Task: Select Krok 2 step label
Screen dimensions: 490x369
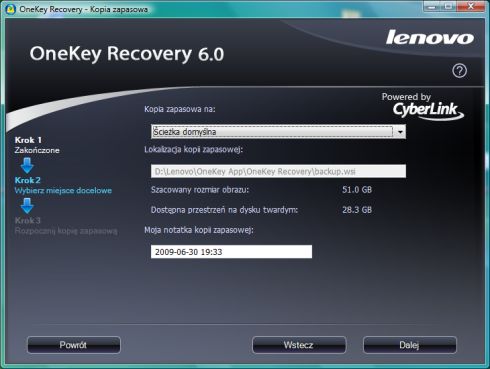Action: (x=28, y=180)
